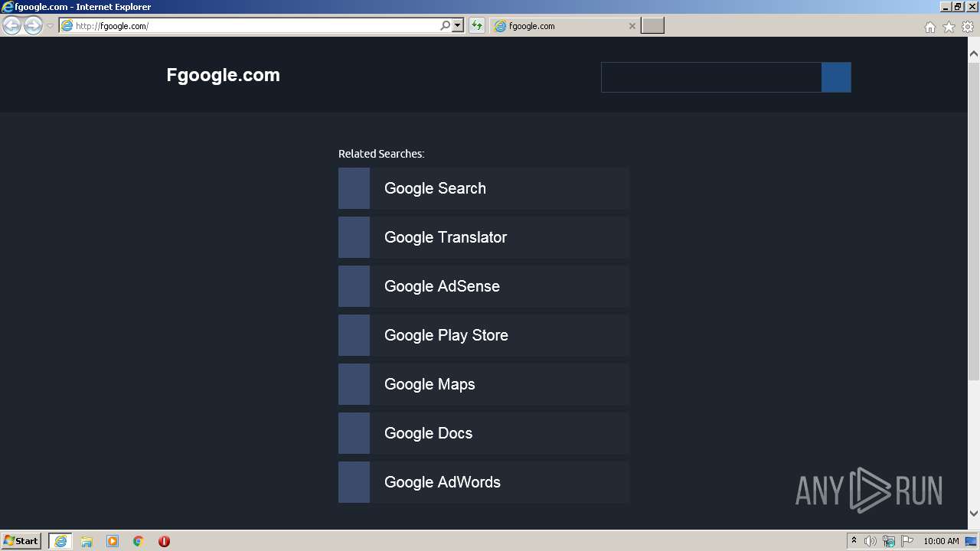Open the Windows Start menu
980x551 pixels.
21,540
